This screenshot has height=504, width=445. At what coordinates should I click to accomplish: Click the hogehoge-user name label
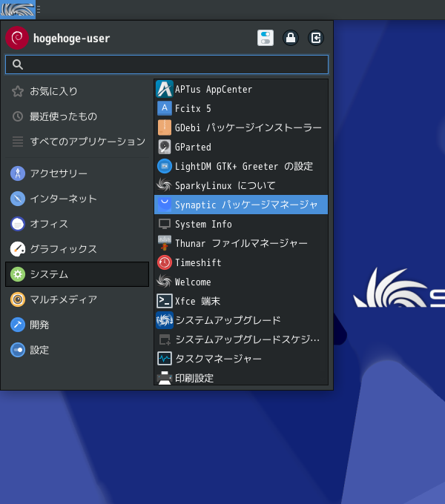tap(72, 39)
